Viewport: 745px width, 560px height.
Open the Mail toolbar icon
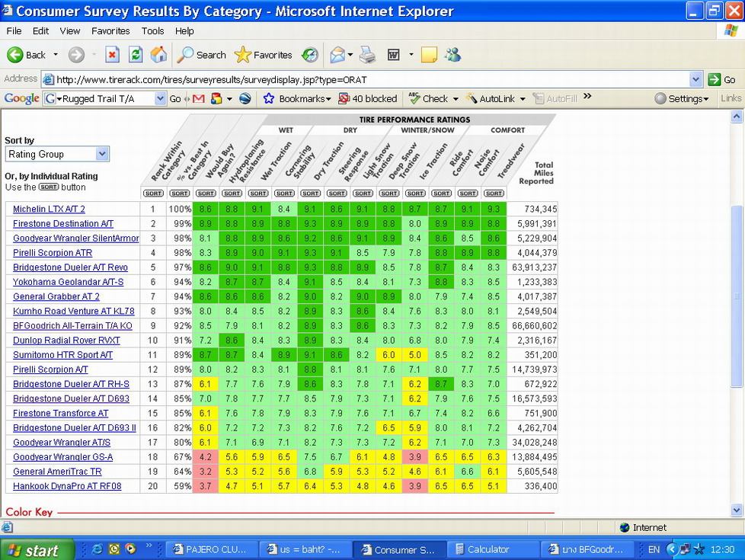click(337, 55)
